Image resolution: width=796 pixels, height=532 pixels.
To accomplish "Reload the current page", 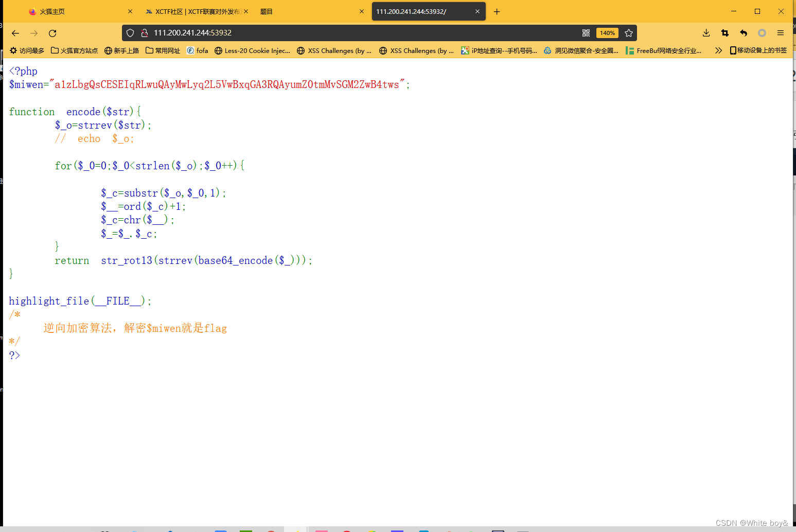I will (52, 33).
